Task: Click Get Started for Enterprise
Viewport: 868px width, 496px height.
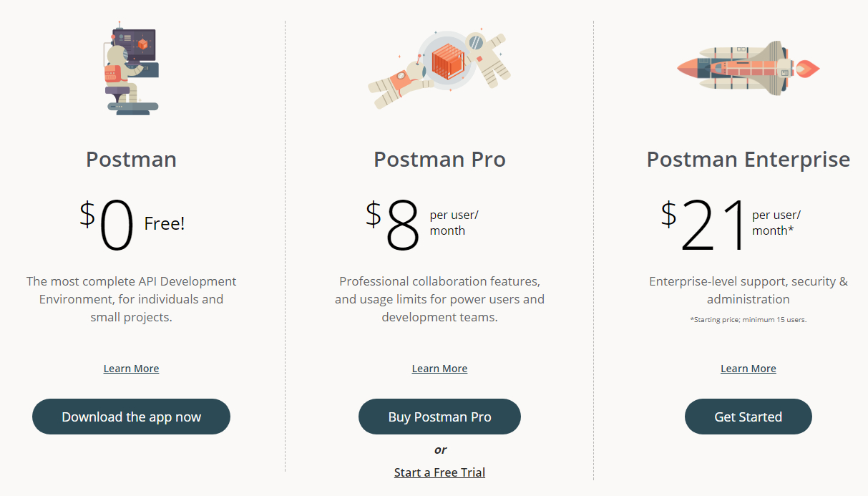Action: 748,417
